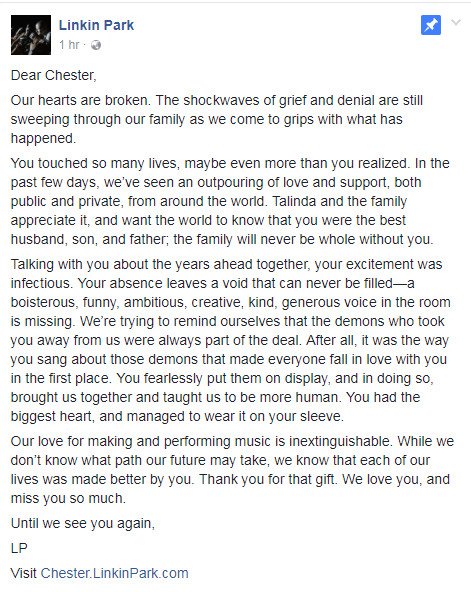Click the 'Our hearts are broken' sentence

81,100
